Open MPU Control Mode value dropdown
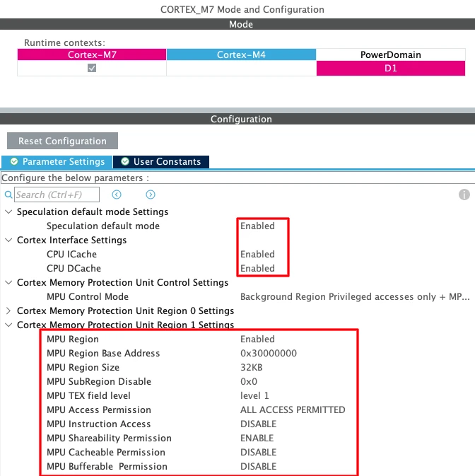This screenshot has width=475, height=476. pos(355,296)
